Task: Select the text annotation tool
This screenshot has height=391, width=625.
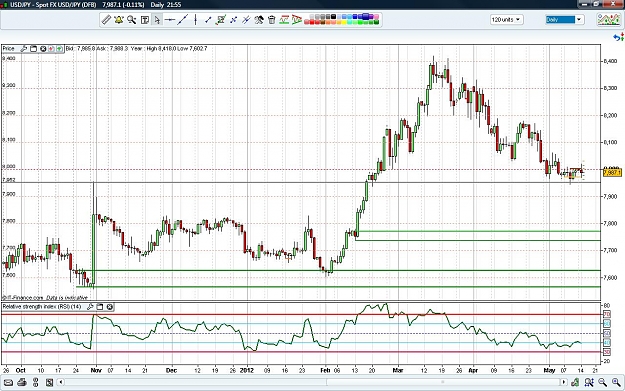Action: coord(145,20)
